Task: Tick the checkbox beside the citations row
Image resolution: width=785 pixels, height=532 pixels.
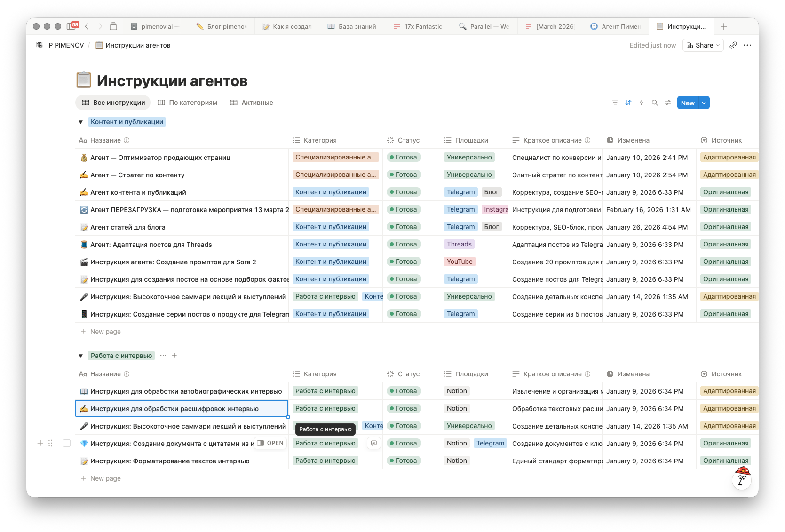Action: point(67,443)
